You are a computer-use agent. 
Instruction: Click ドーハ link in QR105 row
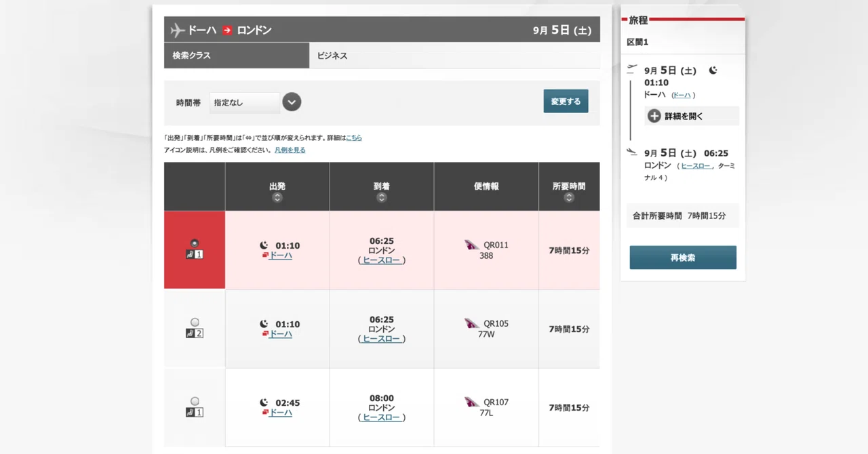pos(281,334)
